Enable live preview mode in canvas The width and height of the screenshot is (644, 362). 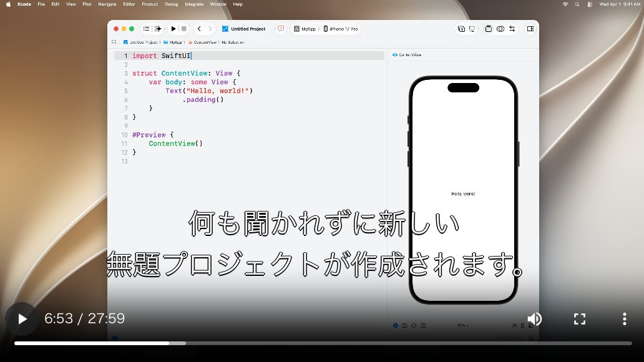click(395, 325)
